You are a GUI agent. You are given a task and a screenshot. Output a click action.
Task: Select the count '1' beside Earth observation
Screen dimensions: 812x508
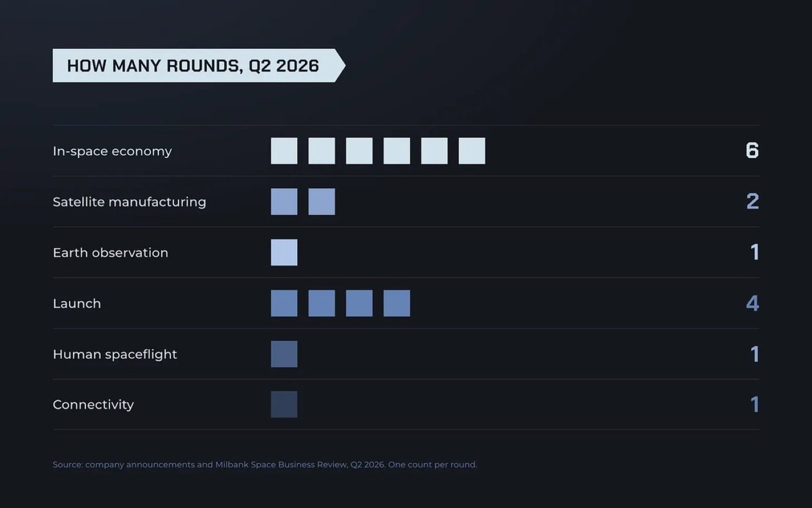(755, 252)
